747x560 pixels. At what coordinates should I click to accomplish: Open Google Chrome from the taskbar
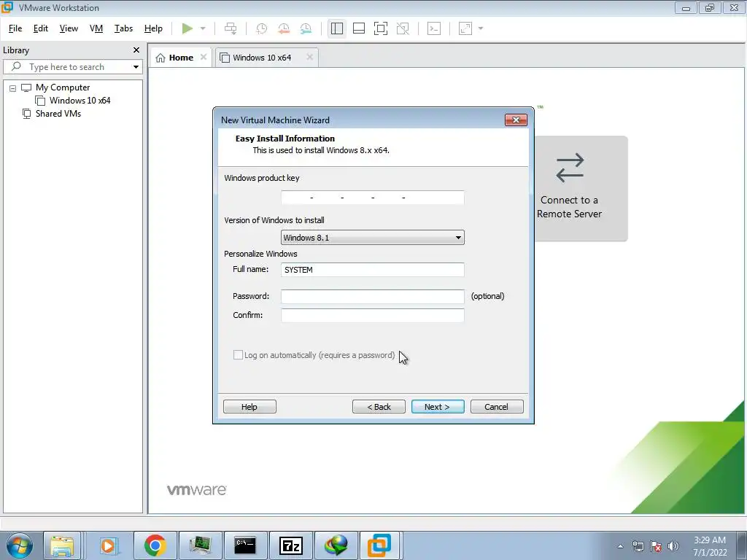155,545
